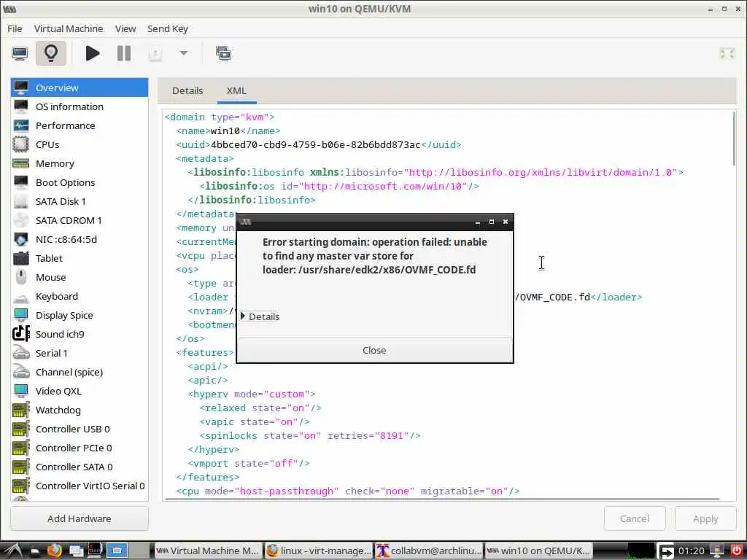Viewport: 747px width, 560px height.
Task: Open the terminal launcher in taskbar
Action: (95, 551)
